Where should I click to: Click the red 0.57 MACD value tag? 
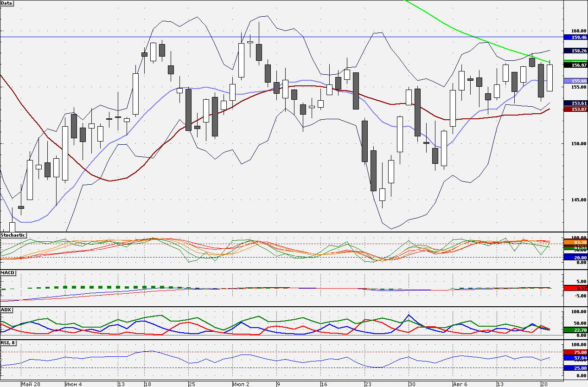[x=575, y=288]
